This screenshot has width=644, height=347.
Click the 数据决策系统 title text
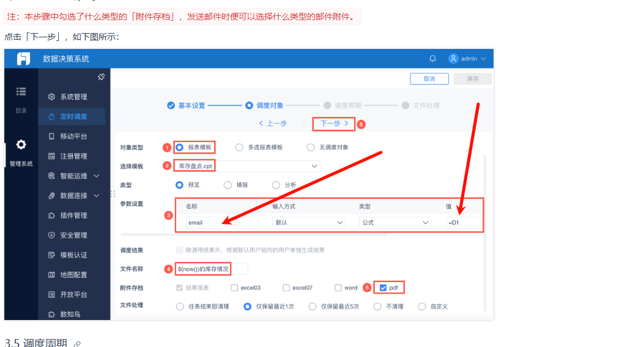click(66, 59)
